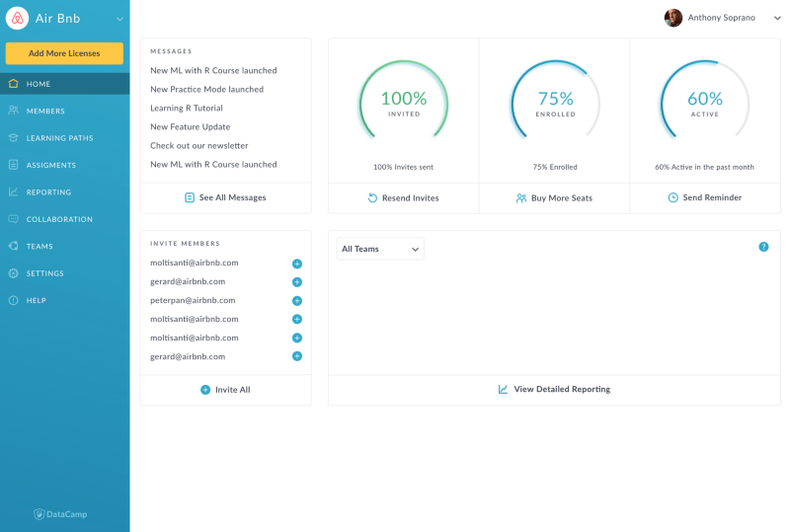790x532 pixels.
Task: Click the Resend Invites button
Action: point(404,198)
